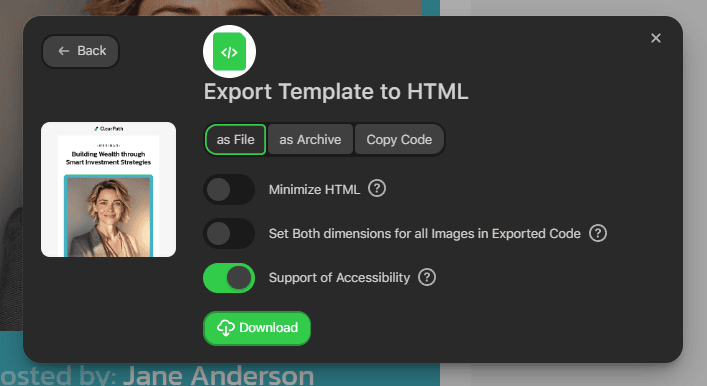Go Back to the previous export screen
Screen dimensions: 707x386
pos(81,51)
